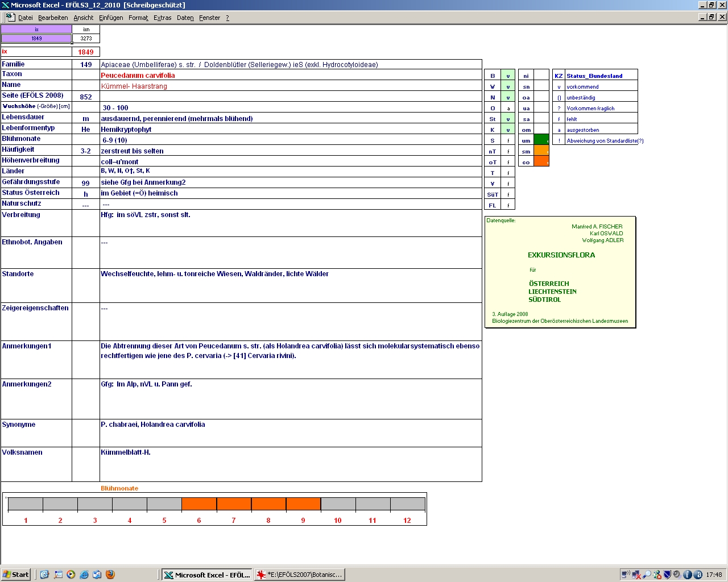Image resolution: width=728 pixels, height=582 pixels.
Task: Open the volume speaker tray icon
Action: (x=677, y=575)
